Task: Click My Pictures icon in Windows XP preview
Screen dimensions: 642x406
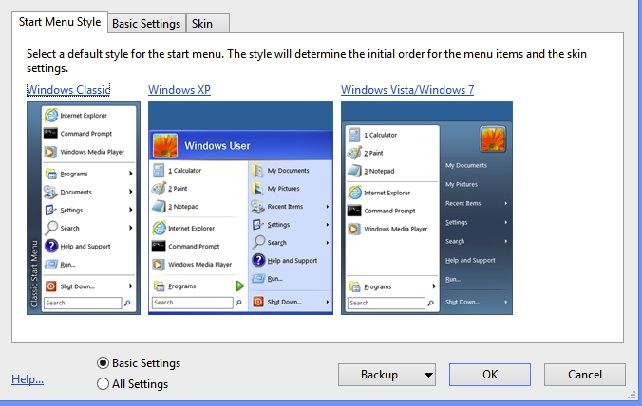Action: pyautogui.click(x=258, y=188)
